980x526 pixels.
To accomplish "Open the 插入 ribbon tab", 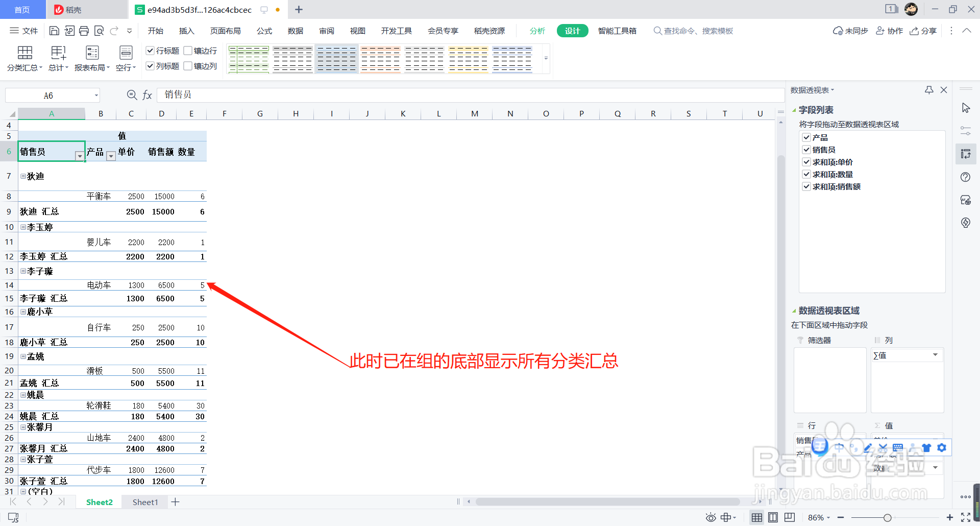I will (x=187, y=31).
